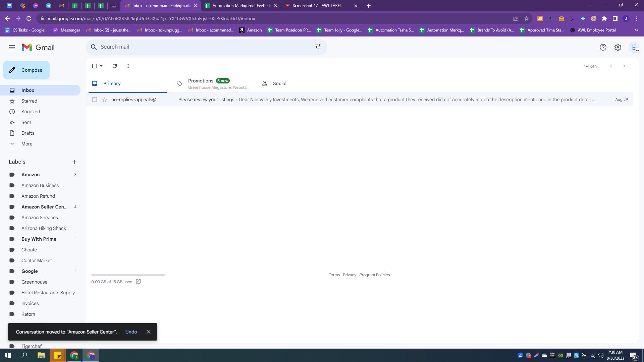
Task: Open the Sent folder
Action: (40, 122)
